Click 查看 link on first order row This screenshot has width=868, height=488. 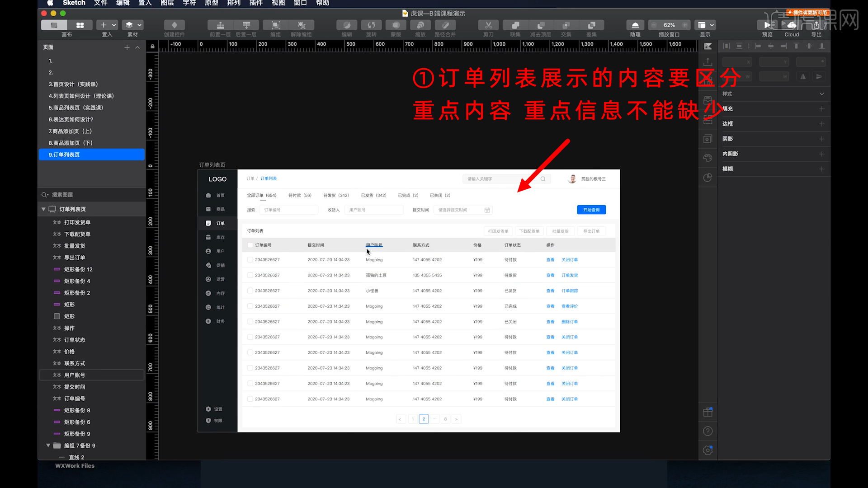(x=549, y=259)
